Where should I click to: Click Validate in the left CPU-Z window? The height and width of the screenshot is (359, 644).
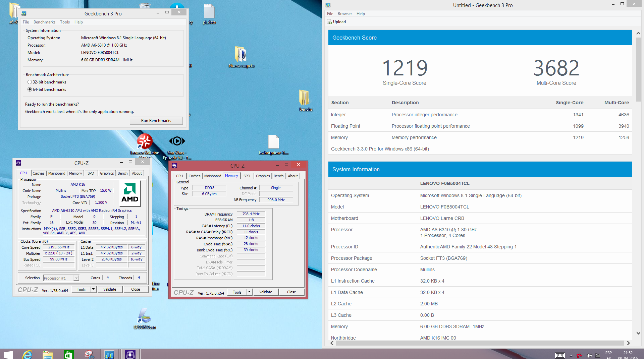pos(110,289)
